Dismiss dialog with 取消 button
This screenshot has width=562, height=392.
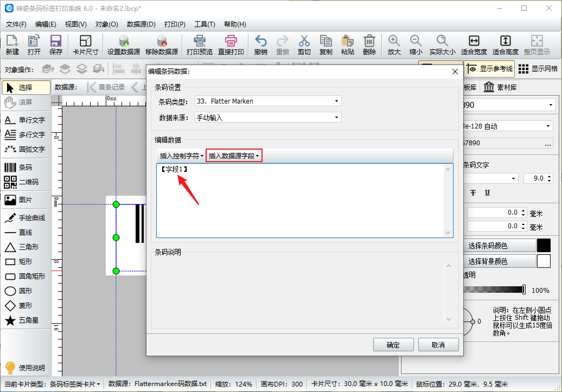pyautogui.click(x=438, y=345)
